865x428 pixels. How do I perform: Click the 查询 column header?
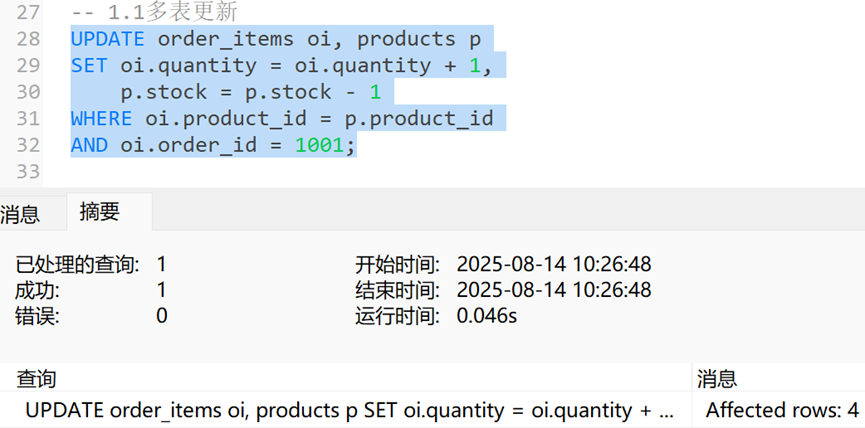pyautogui.click(x=37, y=378)
